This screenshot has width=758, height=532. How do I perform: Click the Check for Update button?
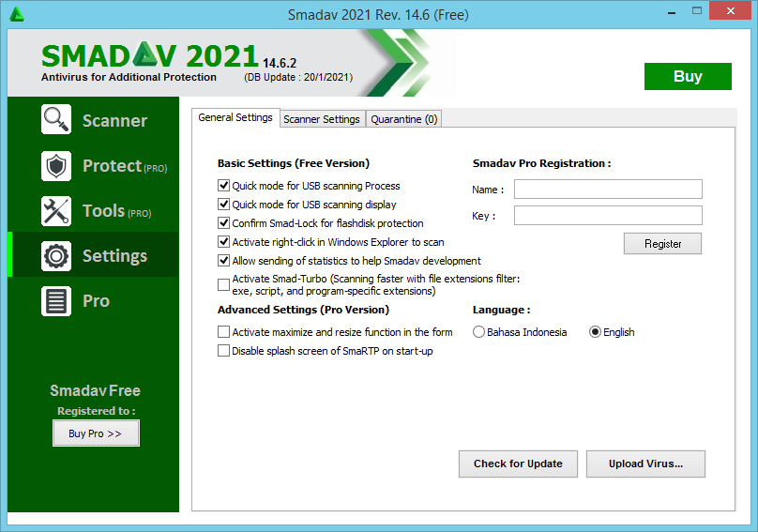pyautogui.click(x=518, y=464)
